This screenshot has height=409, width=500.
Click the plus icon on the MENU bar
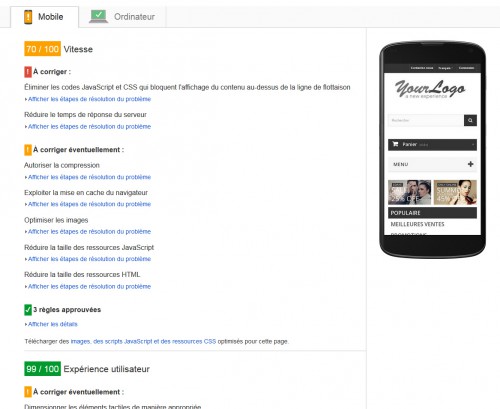[471, 164]
